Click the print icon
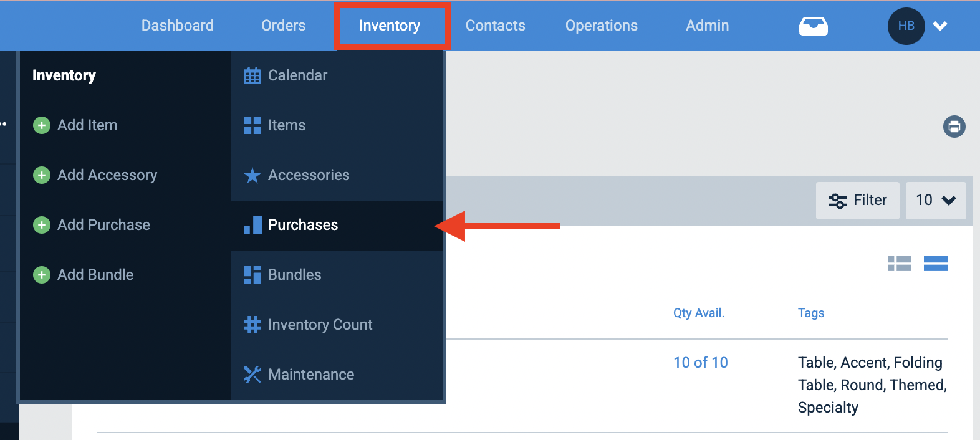 pyautogui.click(x=954, y=127)
